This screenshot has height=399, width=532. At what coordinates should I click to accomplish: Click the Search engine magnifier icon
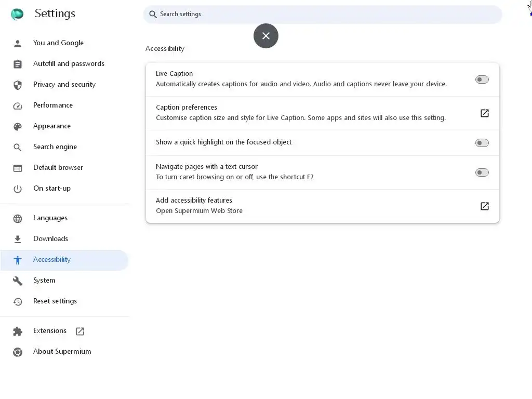coord(18,147)
